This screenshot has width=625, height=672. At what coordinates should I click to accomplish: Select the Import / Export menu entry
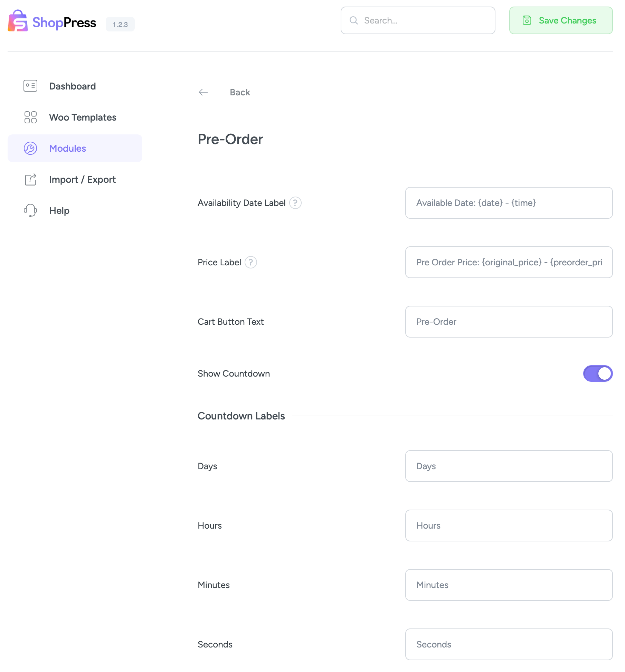(83, 179)
